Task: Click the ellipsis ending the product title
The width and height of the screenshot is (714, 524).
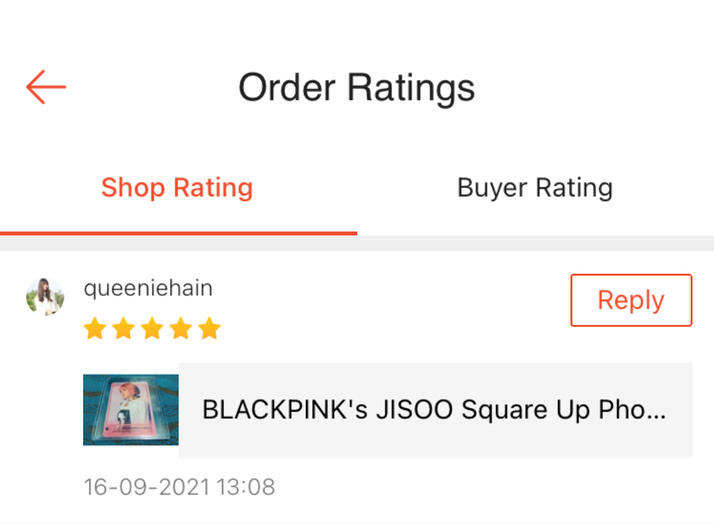Action: pyautogui.click(x=655, y=413)
